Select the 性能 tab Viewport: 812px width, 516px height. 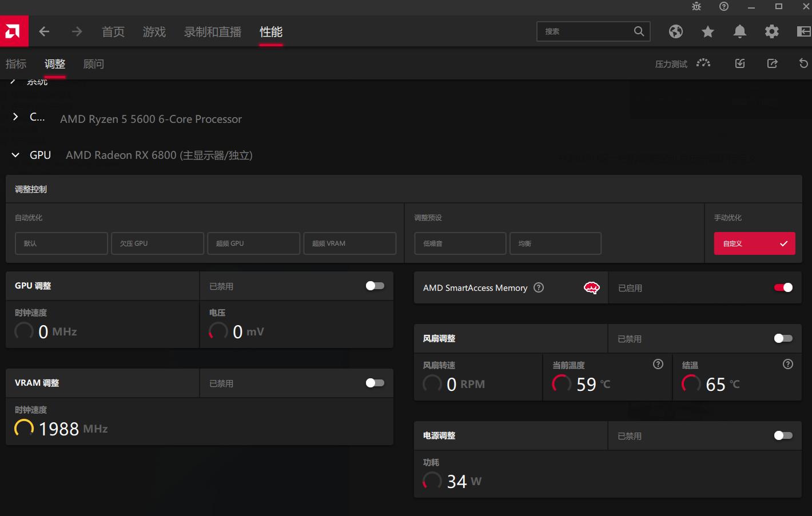pos(271,32)
